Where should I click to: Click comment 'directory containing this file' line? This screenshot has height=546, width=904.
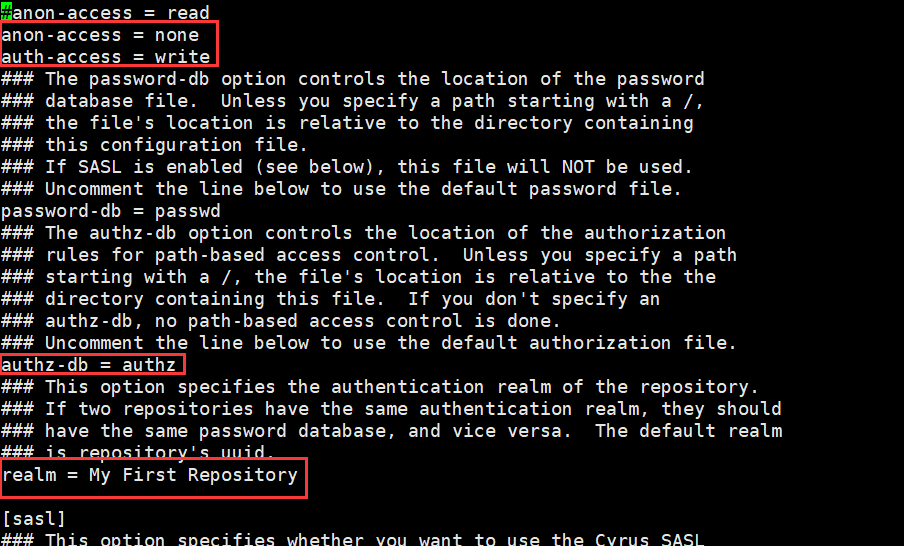pyautogui.click(x=331, y=299)
